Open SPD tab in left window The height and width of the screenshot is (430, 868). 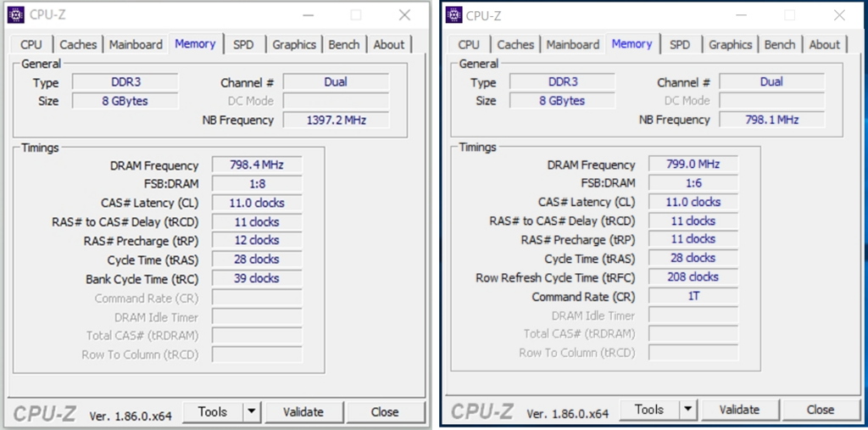[243, 45]
